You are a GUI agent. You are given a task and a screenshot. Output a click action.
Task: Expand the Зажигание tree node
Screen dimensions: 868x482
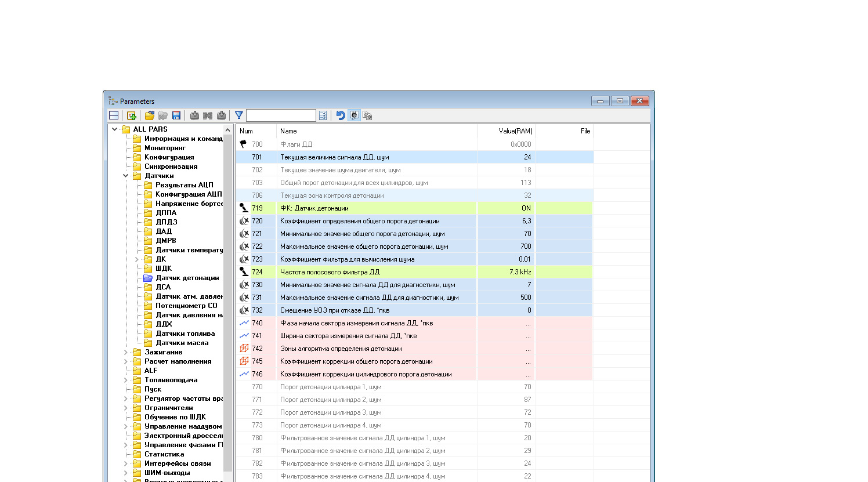click(126, 352)
